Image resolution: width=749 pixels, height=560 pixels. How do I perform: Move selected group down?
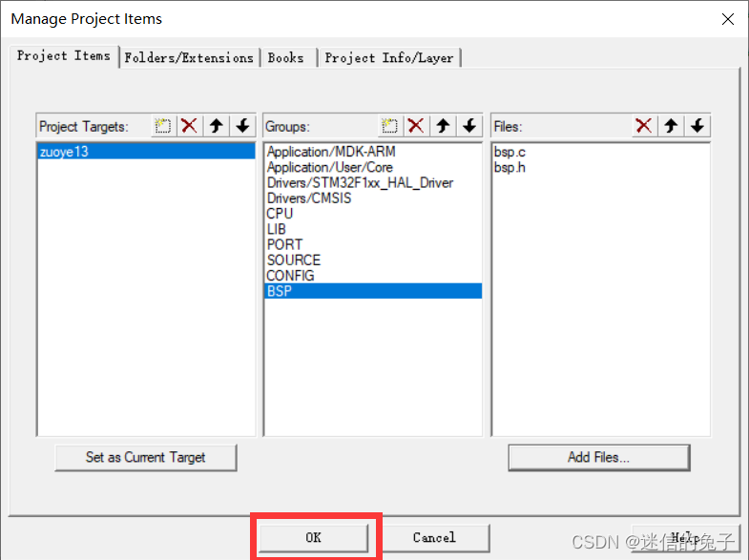pos(469,126)
